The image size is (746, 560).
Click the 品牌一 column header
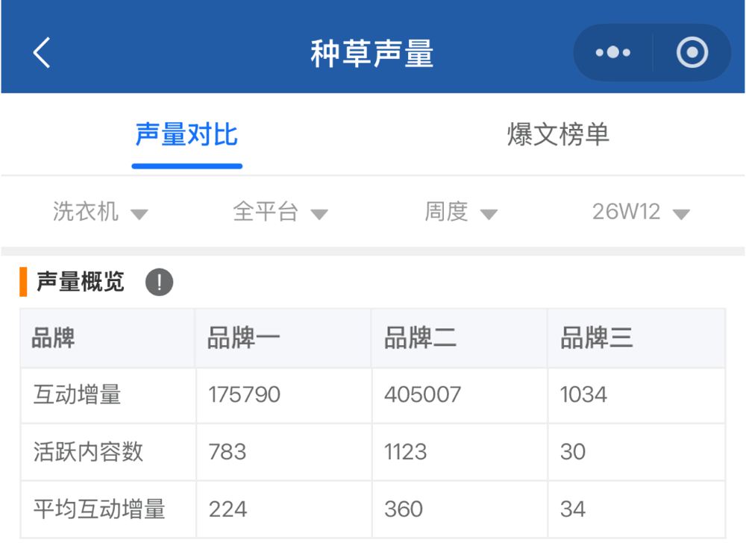244,339
